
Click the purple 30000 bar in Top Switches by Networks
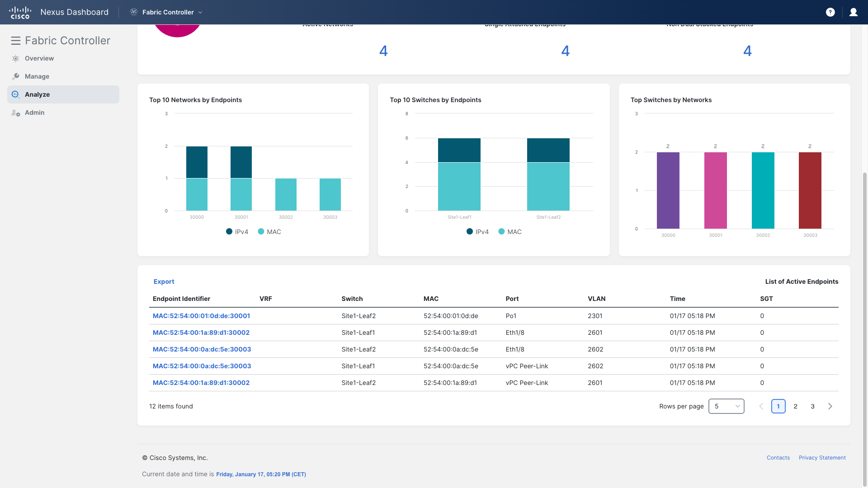[x=668, y=190]
